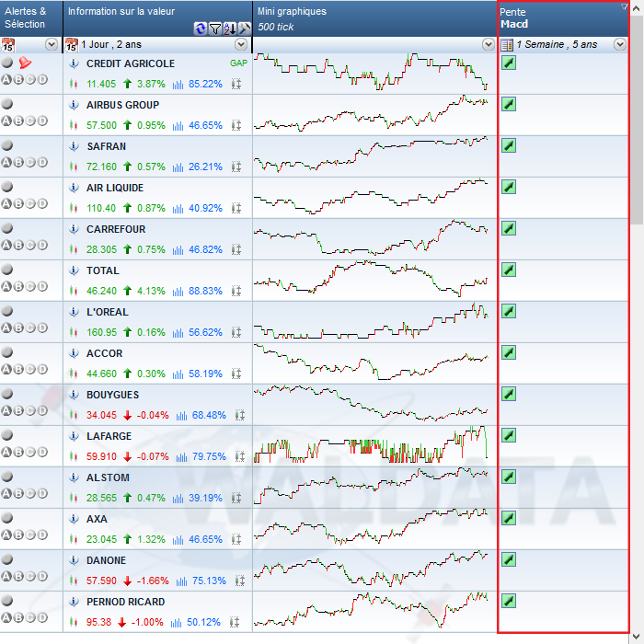Screen dimensions: 644x644
Task: Toggle the B list marker for AIR LIQUIDE
Action: (x=18, y=203)
